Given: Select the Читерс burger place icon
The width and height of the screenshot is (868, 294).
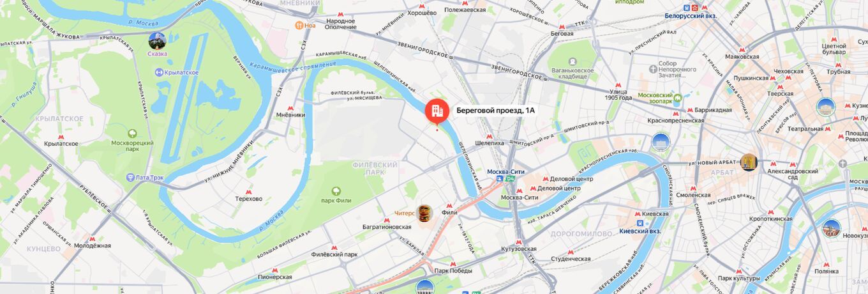Looking at the screenshot, I should pyautogui.click(x=424, y=213).
